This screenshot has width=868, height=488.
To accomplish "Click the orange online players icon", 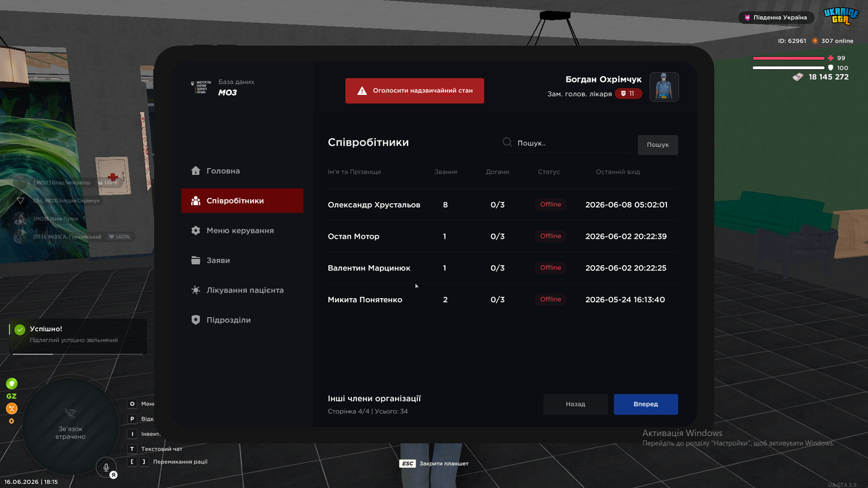I will coord(815,41).
